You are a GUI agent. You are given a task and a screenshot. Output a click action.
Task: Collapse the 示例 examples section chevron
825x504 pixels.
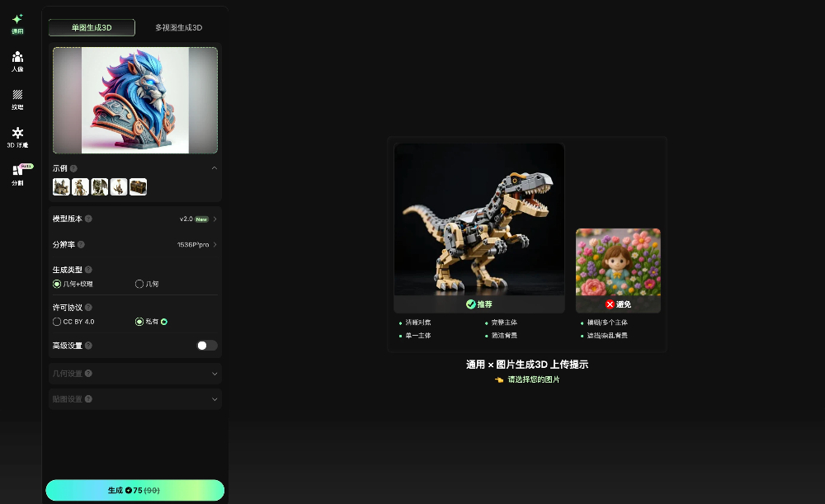[x=214, y=167]
